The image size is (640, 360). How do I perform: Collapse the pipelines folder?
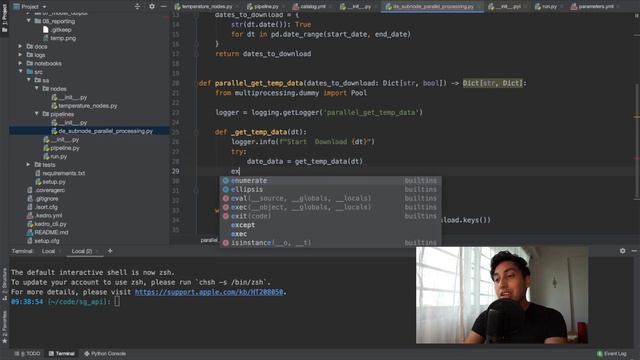click(37, 114)
